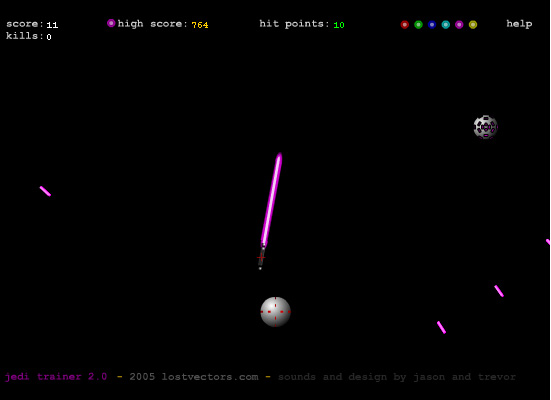This screenshot has width=551, height=400.
Task: Choose the blue lightsaber color
Action: pos(432,25)
